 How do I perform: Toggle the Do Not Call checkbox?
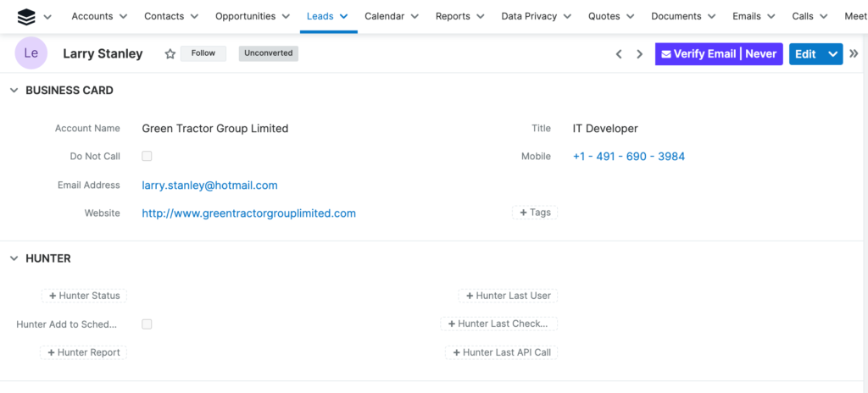tap(147, 156)
